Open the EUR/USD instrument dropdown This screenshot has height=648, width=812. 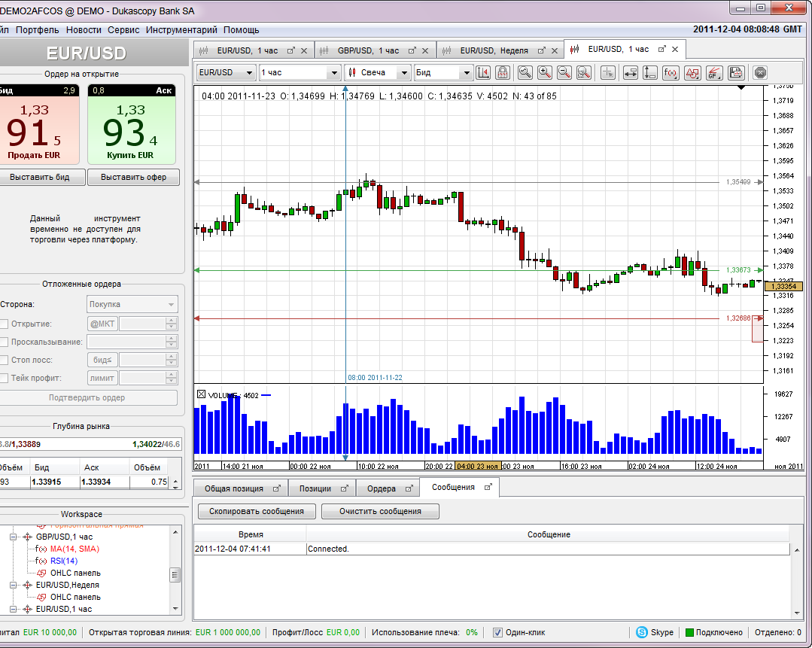coord(249,72)
